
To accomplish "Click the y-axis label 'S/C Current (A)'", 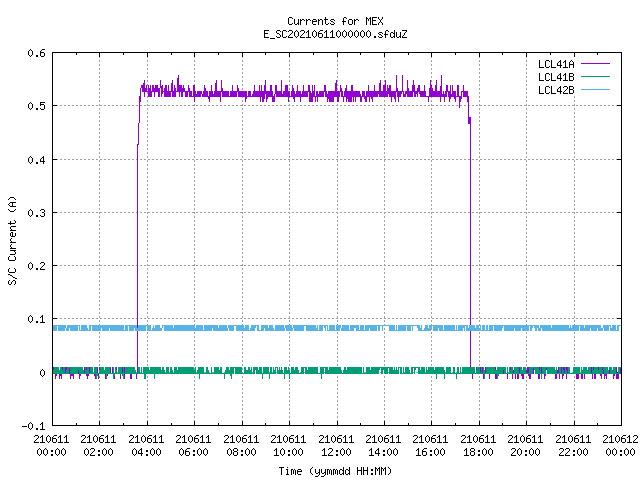I will (x=13, y=240).
